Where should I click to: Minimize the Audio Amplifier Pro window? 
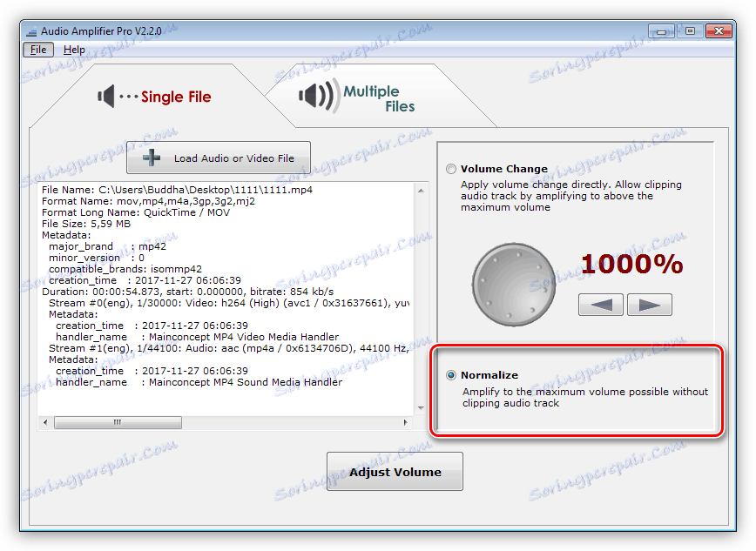[x=661, y=30]
